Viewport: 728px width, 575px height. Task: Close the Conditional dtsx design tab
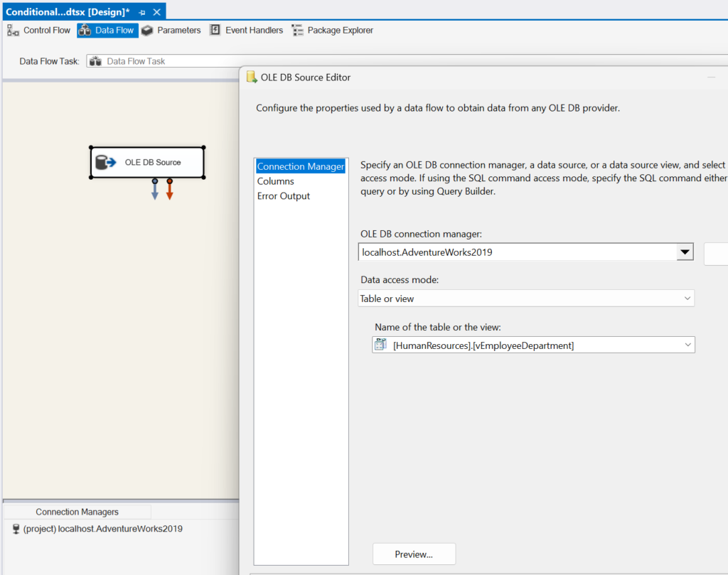coord(157,13)
